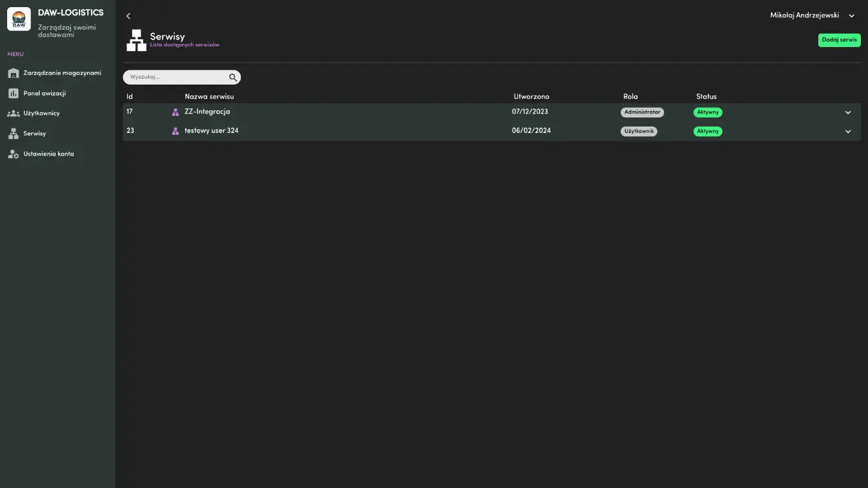Click the gear-user icon beside Ustawienia konta
This screenshot has height=488, width=868.
click(13, 154)
